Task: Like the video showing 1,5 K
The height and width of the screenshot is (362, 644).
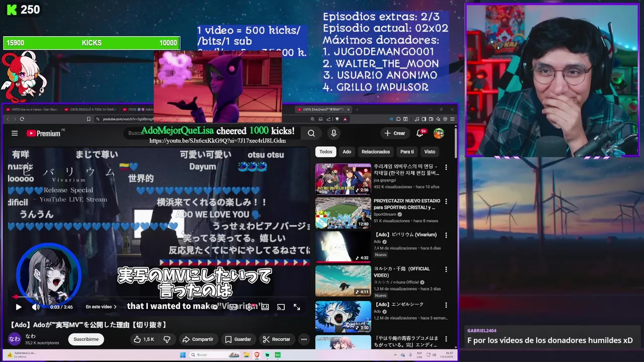Action: [x=144, y=339]
